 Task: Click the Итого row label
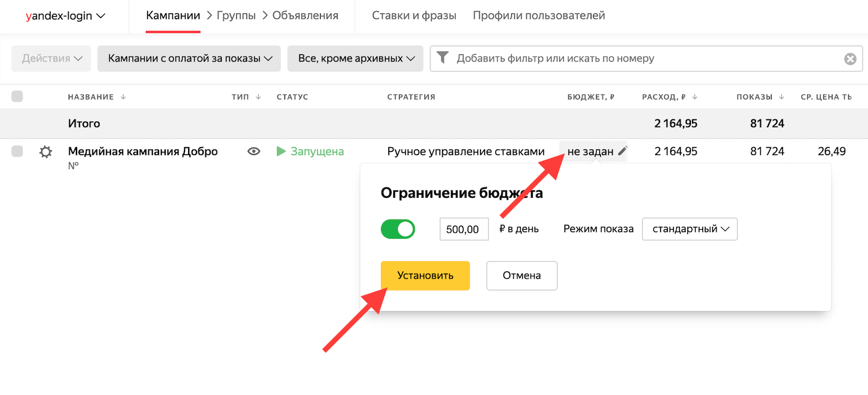coord(84,124)
